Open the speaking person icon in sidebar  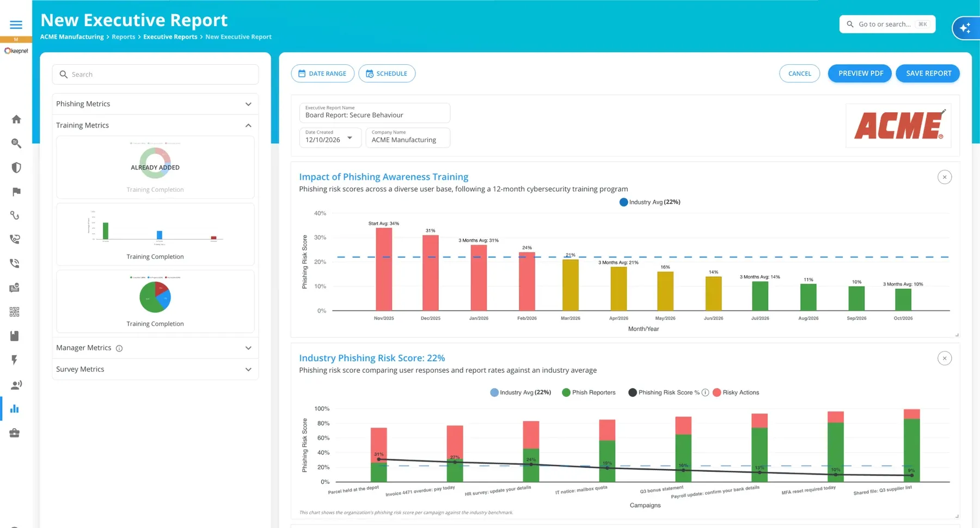16,385
